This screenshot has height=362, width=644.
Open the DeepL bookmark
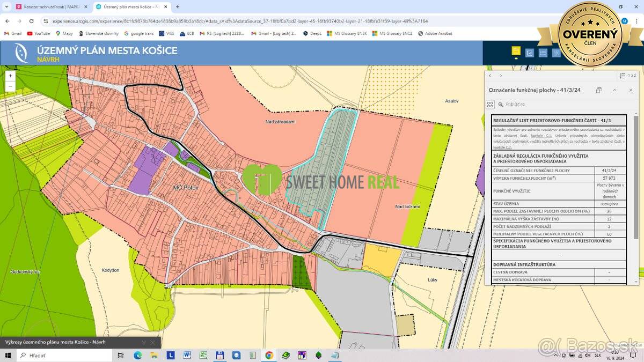[313, 33]
